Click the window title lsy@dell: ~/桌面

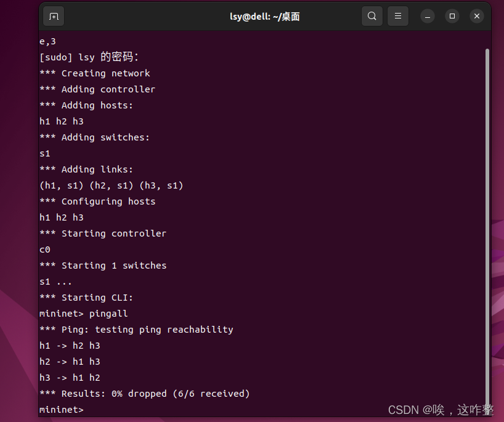tap(264, 16)
